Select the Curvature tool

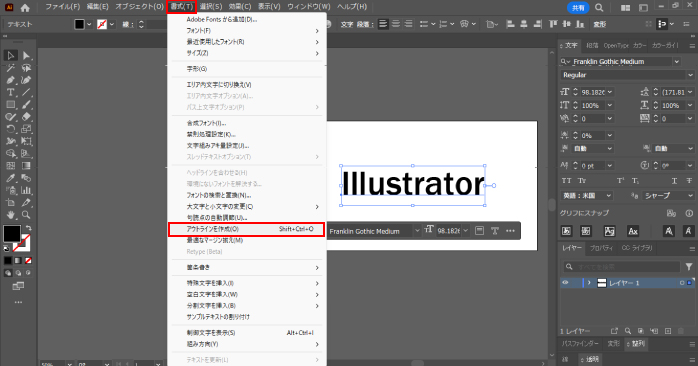[26, 80]
